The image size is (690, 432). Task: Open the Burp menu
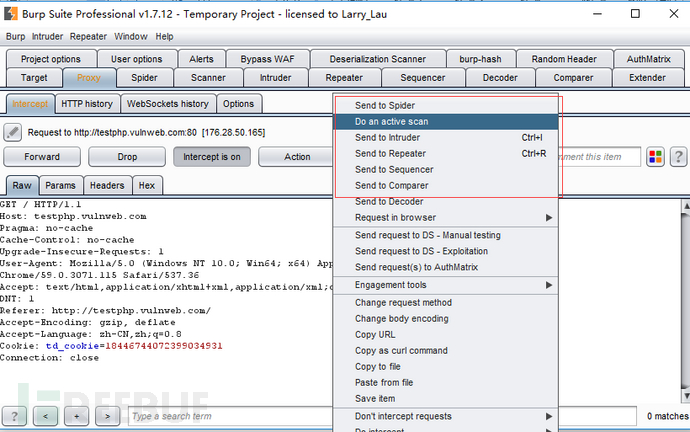(15, 37)
